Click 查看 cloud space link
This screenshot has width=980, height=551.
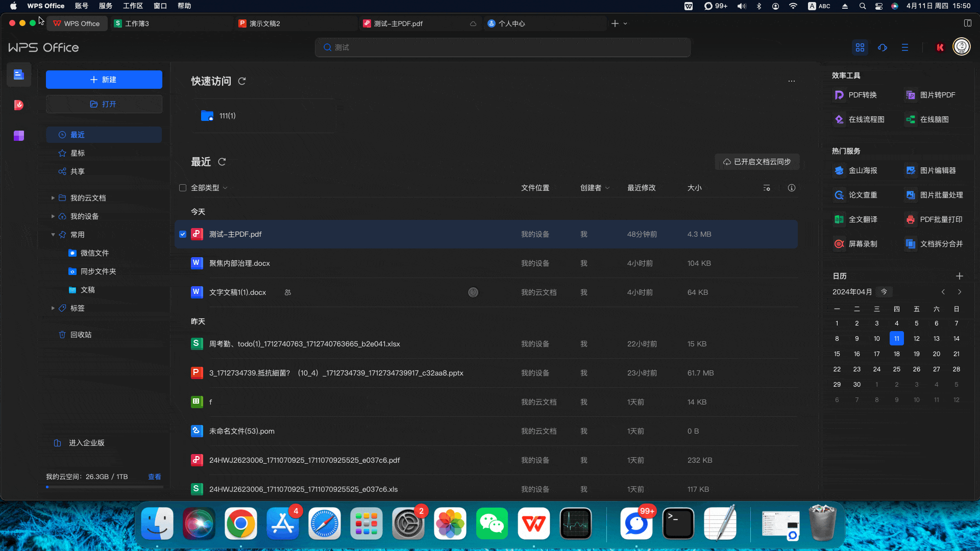155,477
